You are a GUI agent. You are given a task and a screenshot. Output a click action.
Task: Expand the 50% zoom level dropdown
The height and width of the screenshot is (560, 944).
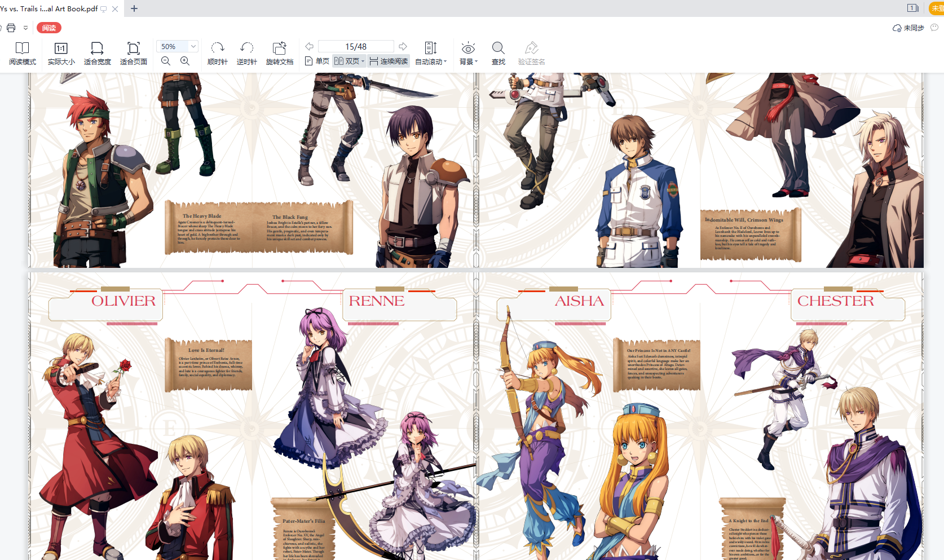pos(193,46)
